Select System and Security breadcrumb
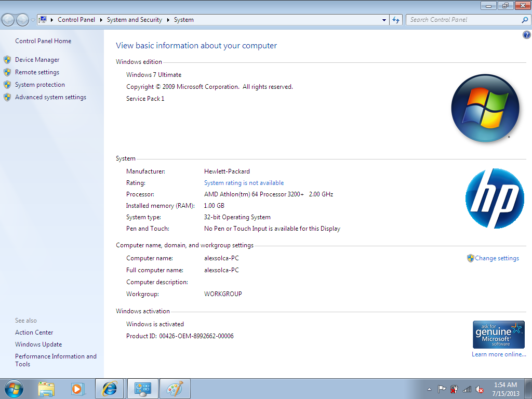The height and width of the screenshot is (399, 532). [x=135, y=20]
